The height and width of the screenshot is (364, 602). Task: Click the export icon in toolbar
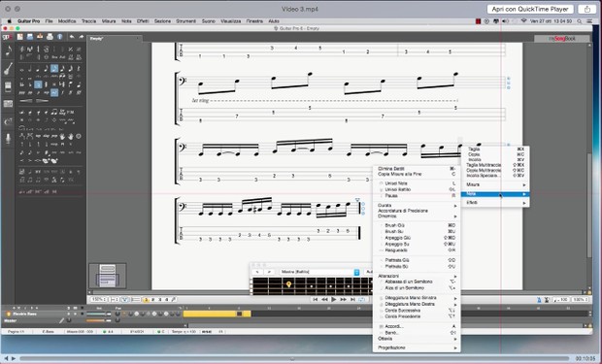pyautogui.click(x=40, y=37)
